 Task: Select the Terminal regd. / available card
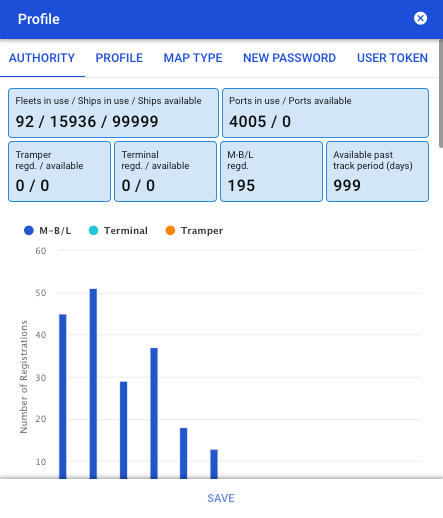[165, 172]
